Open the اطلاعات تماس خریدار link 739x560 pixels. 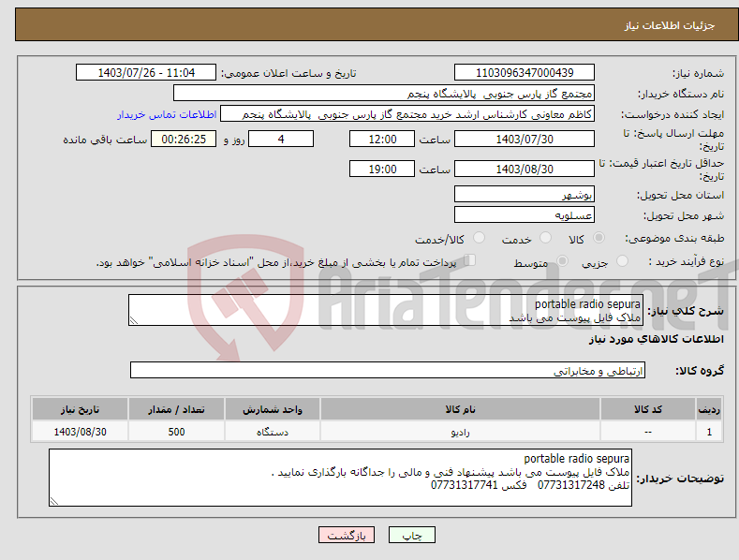[x=167, y=114]
